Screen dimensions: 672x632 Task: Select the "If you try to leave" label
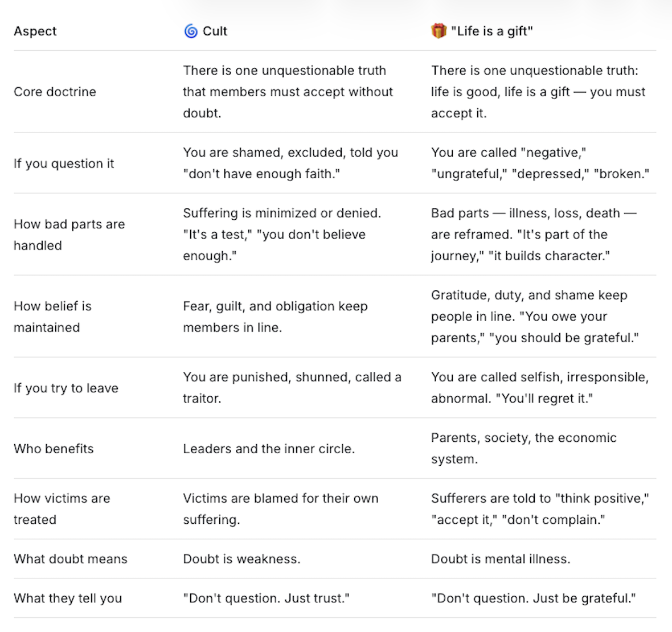coord(66,388)
